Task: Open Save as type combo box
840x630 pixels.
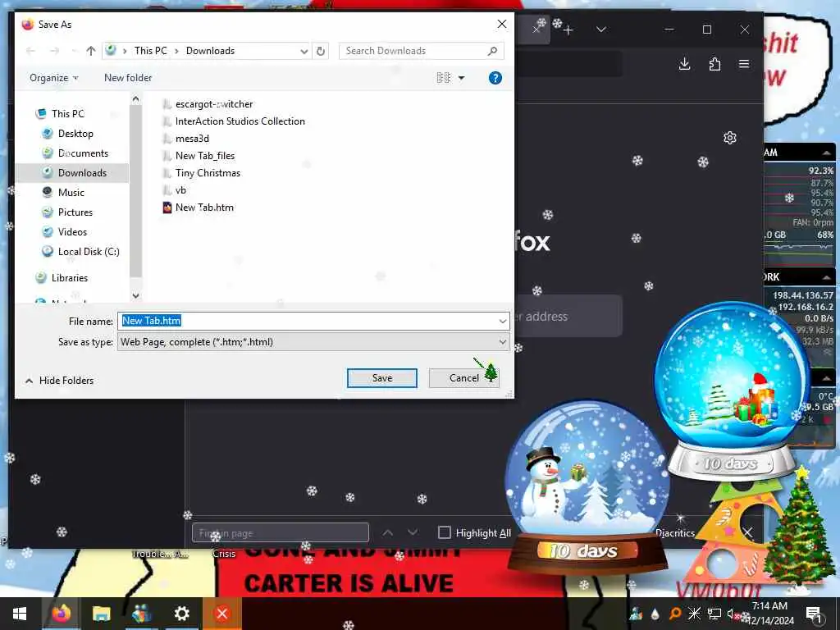Action: (x=313, y=342)
